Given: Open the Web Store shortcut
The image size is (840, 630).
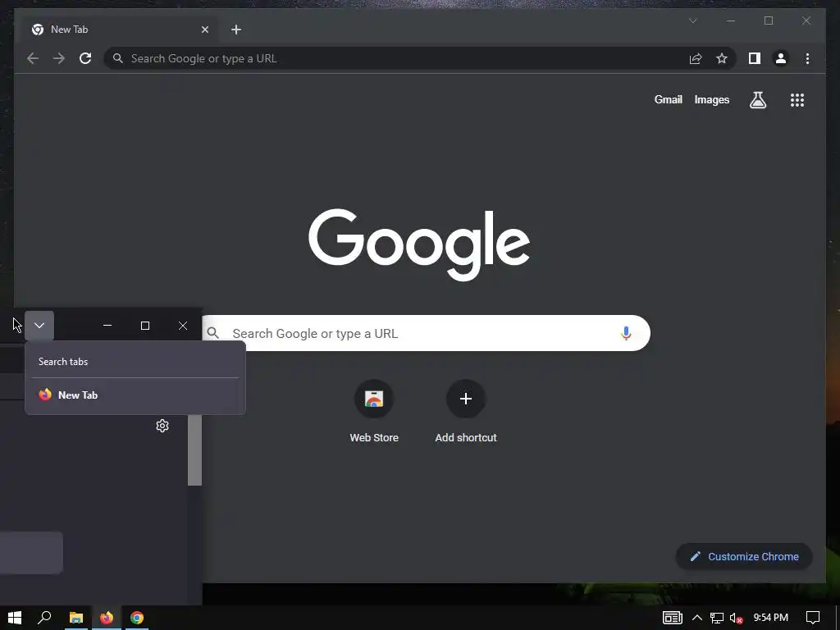Looking at the screenshot, I should click(374, 412).
